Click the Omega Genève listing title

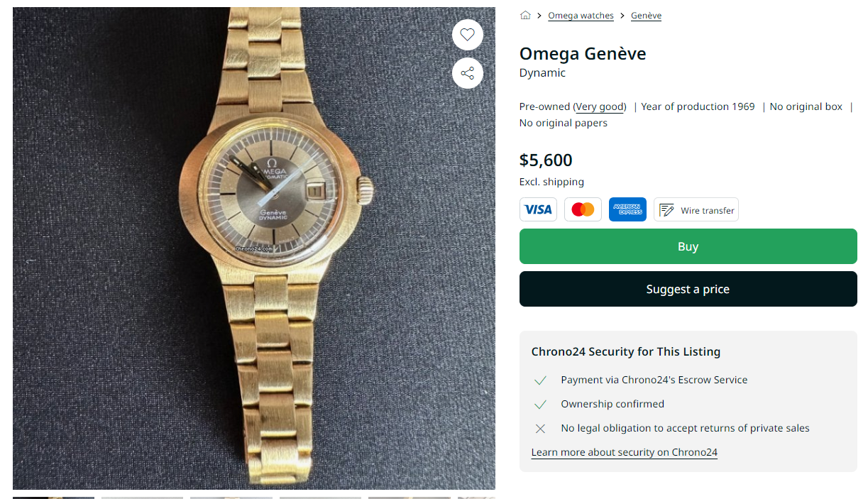pos(583,54)
